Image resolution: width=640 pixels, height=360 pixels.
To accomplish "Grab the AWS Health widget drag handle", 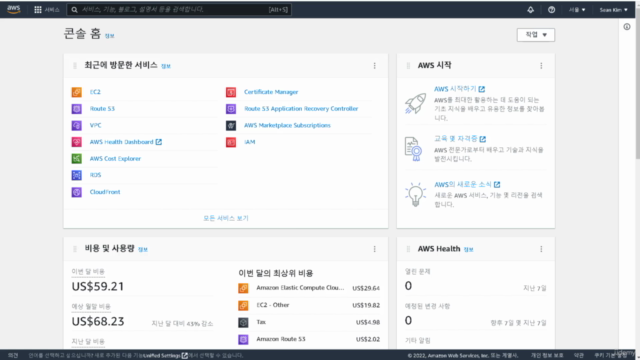I will click(x=408, y=249).
